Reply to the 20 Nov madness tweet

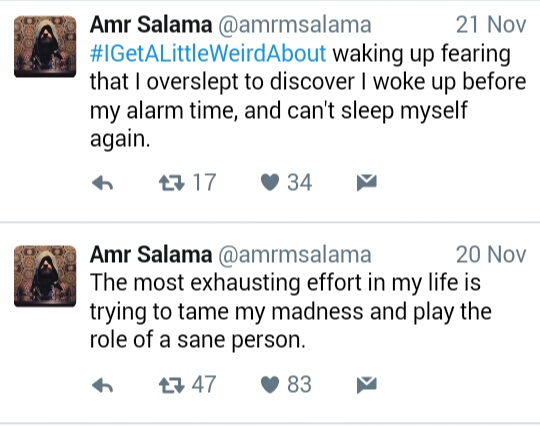(103, 385)
